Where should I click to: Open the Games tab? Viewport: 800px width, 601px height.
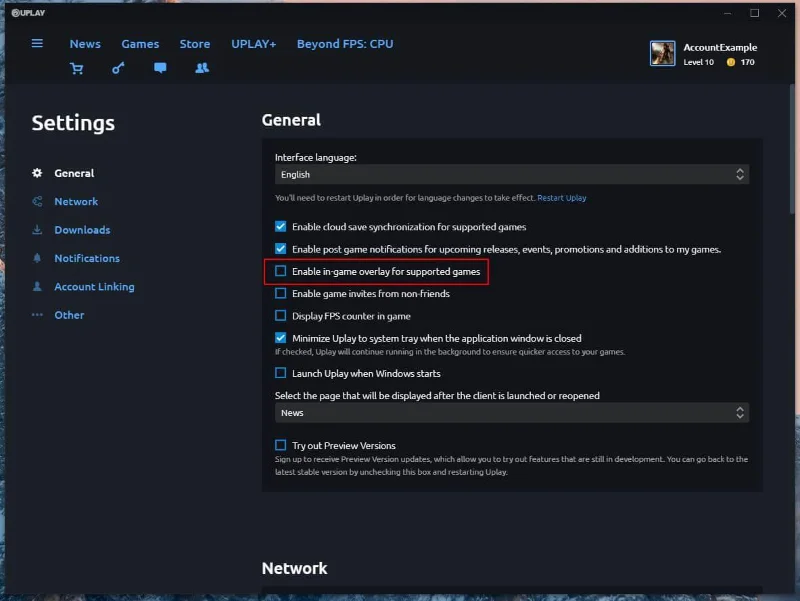click(x=140, y=44)
